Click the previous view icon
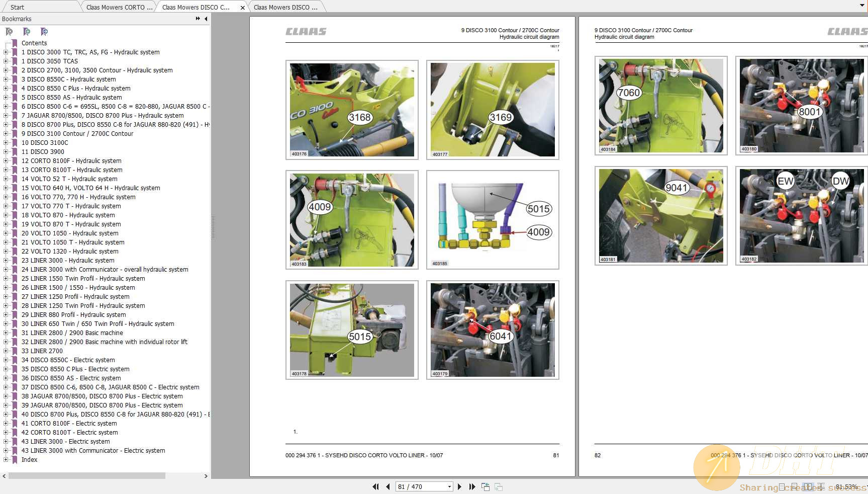Image resolution: width=868 pixels, height=494 pixels. (486, 486)
